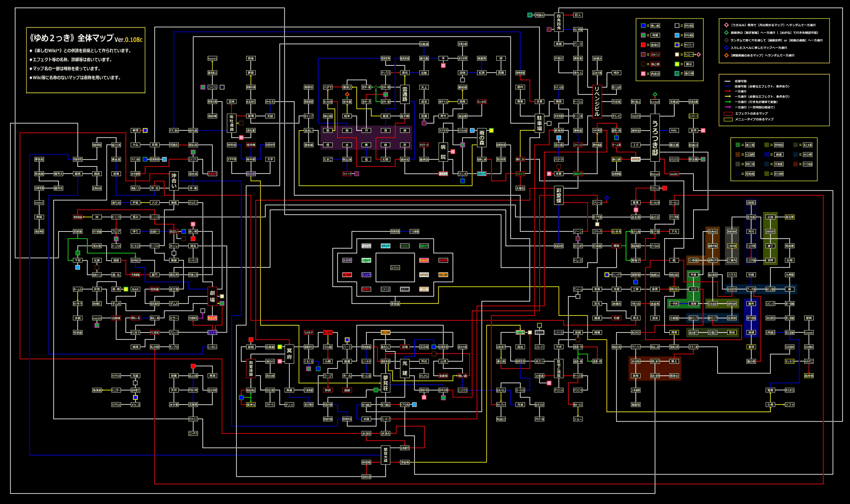The height and width of the screenshot is (504, 850).
Task: Select the 彩愛蝶 hub node
Action: click(559, 196)
